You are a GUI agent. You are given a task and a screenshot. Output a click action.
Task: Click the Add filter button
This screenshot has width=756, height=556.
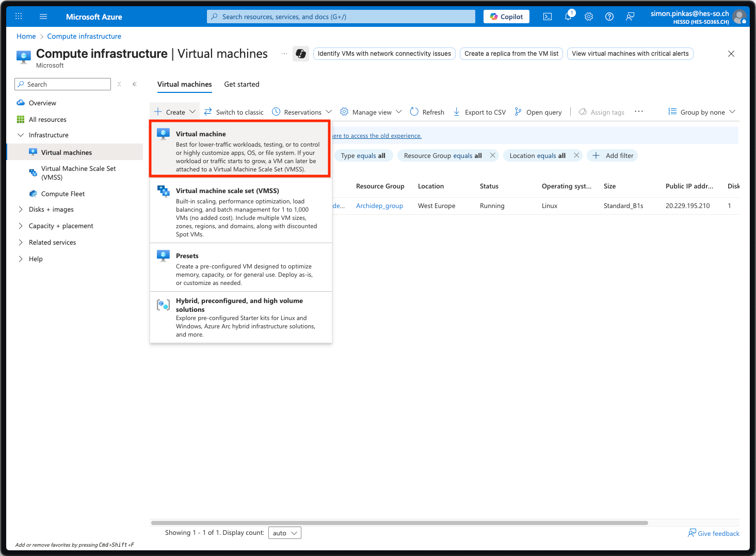point(613,155)
